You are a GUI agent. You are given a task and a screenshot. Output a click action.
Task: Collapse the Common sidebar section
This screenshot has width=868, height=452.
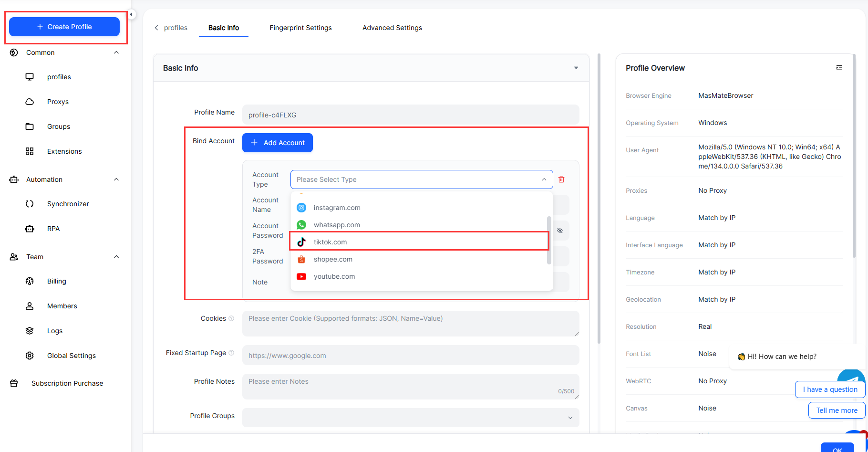click(x=116, y=53)
